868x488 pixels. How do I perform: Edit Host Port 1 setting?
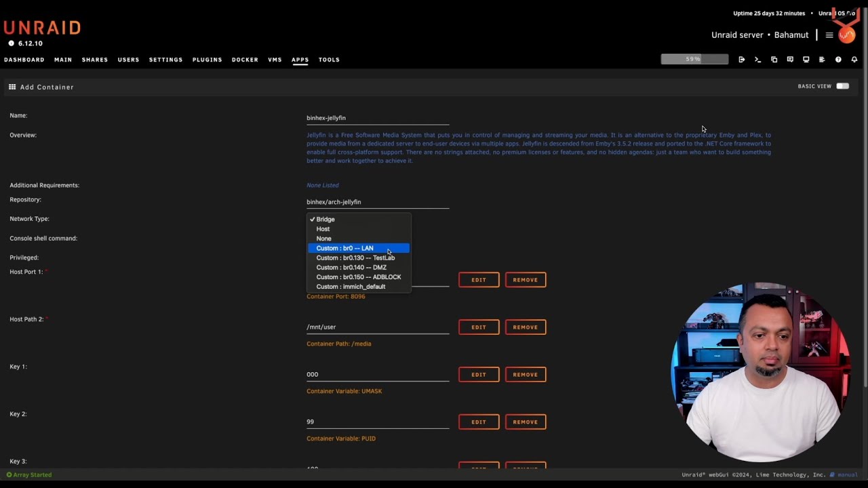tap(479, 280)
